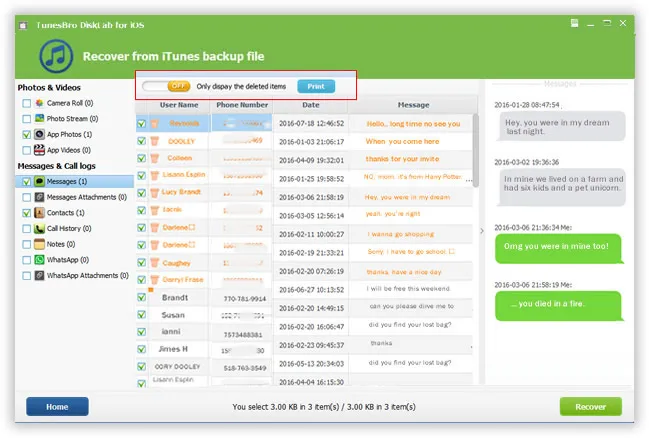
Task: Click the message list vertical scrollbar
Action: pos(476,150)
